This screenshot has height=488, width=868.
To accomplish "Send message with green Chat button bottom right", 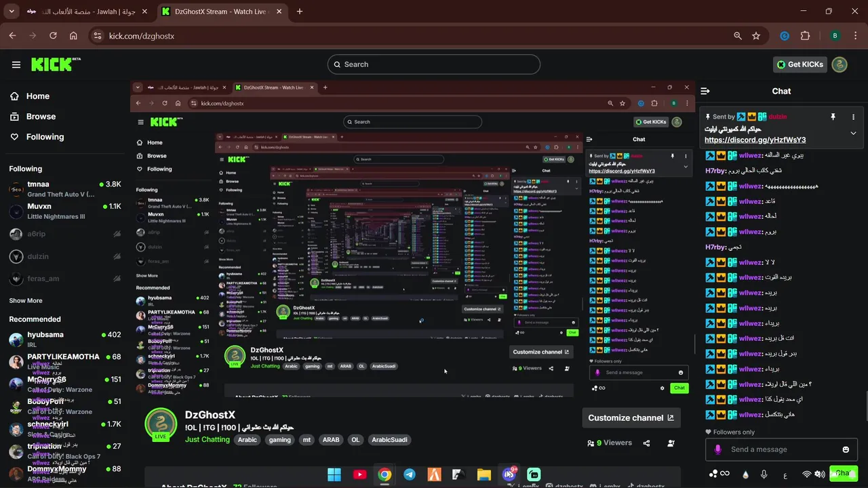I will [843, 473].
